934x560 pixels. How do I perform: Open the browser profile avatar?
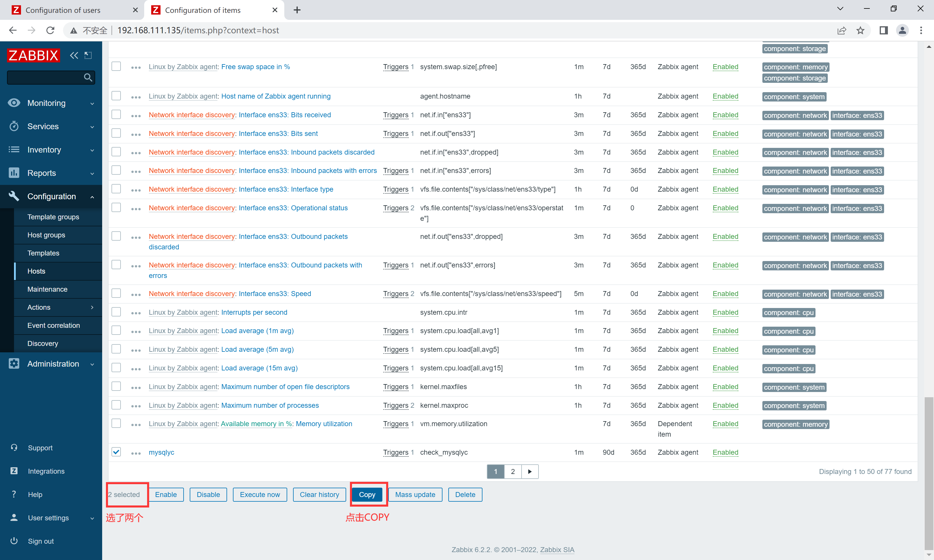pos(902,30)
